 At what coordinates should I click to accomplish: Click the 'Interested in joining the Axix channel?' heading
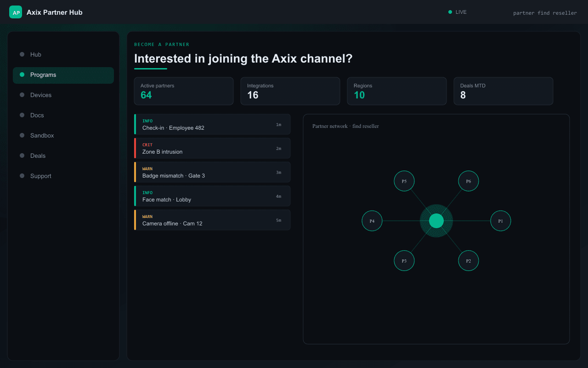coord(243,58)
